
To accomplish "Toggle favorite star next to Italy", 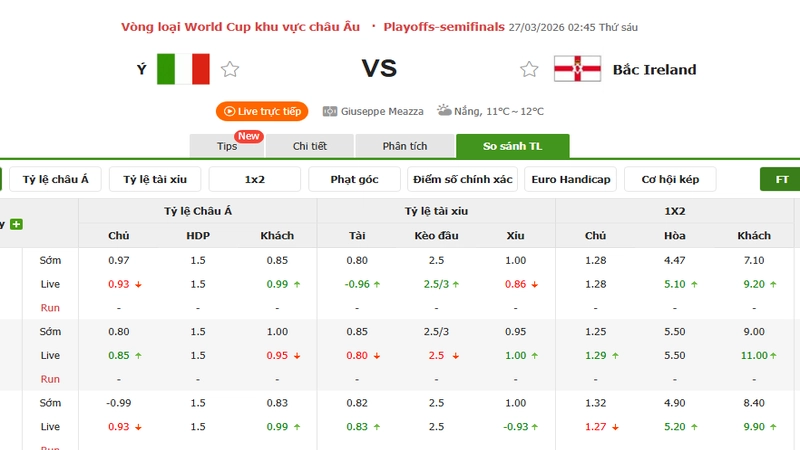I will (230, 69).
